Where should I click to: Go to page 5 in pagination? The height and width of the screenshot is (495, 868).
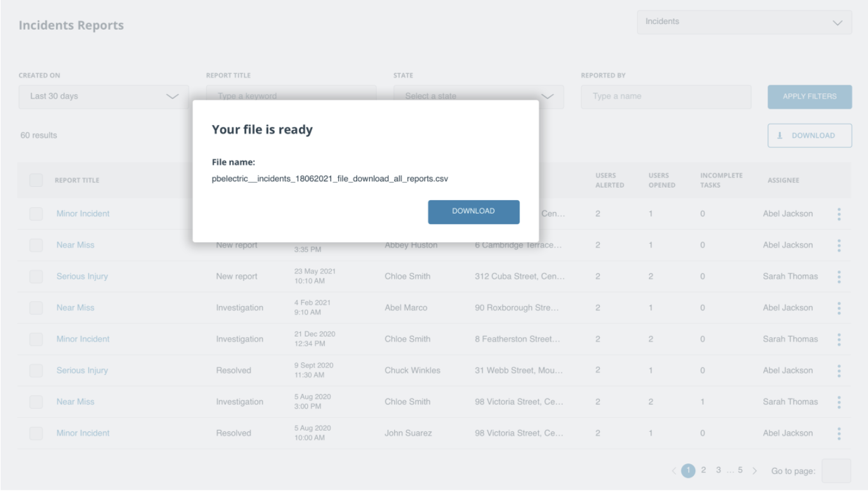coord(740,470)
